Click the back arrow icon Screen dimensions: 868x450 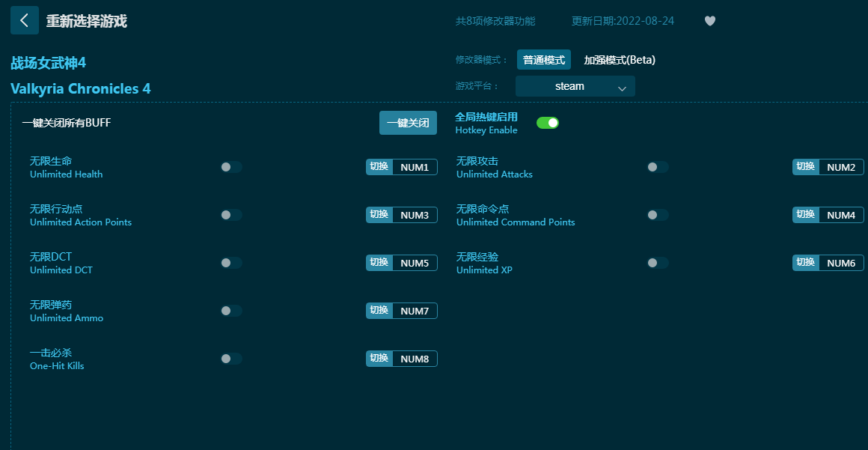click(x=25, y=20)
